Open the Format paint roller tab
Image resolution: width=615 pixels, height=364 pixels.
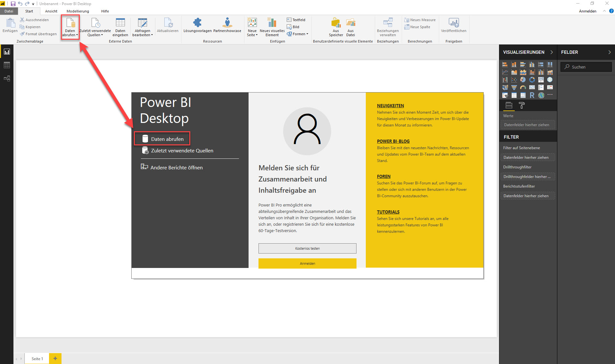pos(521,105)
